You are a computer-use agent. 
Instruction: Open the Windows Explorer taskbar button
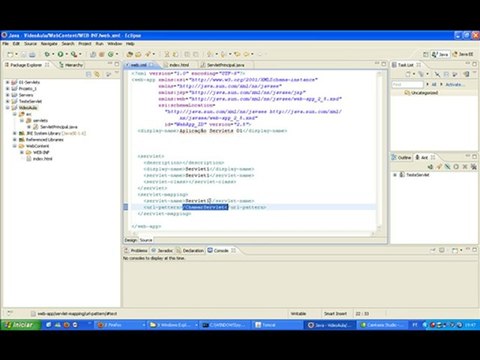pyautogui.click(x=173, y=325)
